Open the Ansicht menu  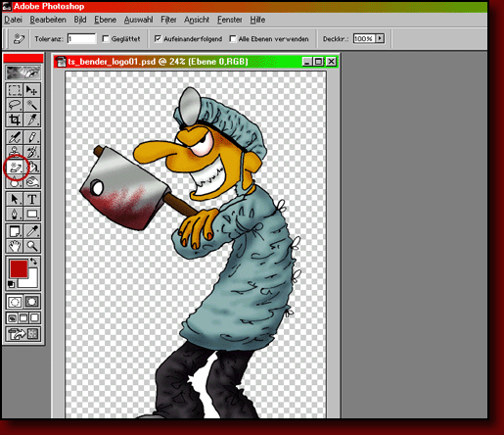pyautogui.click(x=197, y=20)
